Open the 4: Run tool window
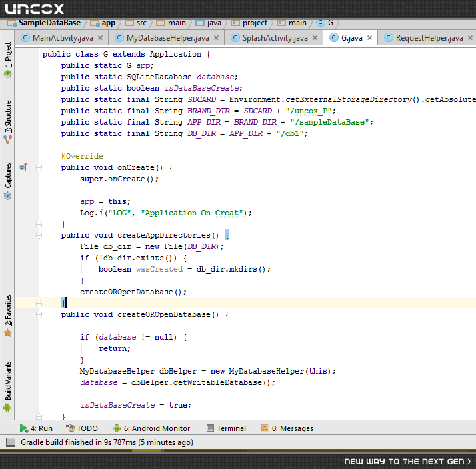The height and width of the screenshot is (469, 476). tap(36, 428)
